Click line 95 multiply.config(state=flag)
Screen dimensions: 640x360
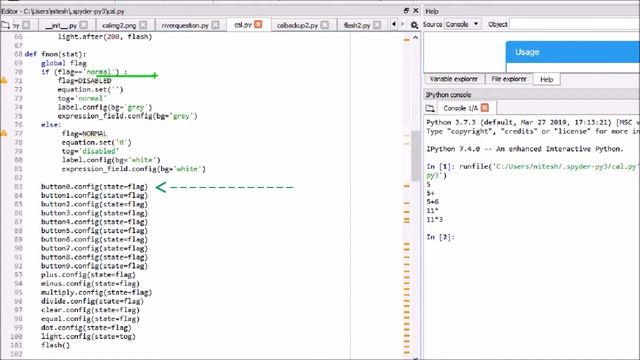tap(96, 292)
